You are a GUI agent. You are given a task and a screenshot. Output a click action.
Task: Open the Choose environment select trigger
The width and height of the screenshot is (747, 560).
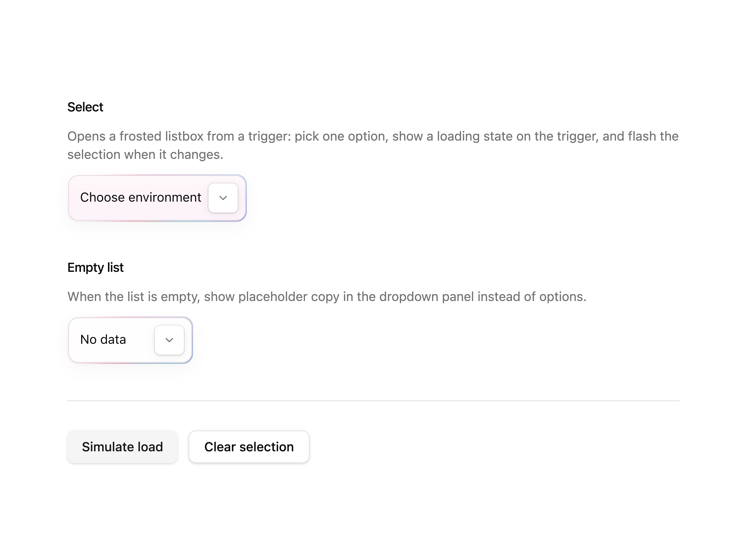157,198
